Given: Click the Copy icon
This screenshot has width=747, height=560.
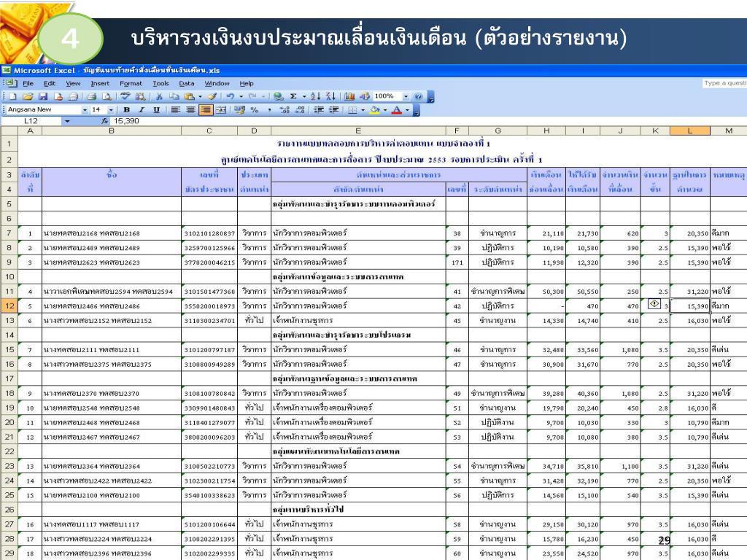Looking at the screenshot, I should pyautogui.click(x=174, y=97).
